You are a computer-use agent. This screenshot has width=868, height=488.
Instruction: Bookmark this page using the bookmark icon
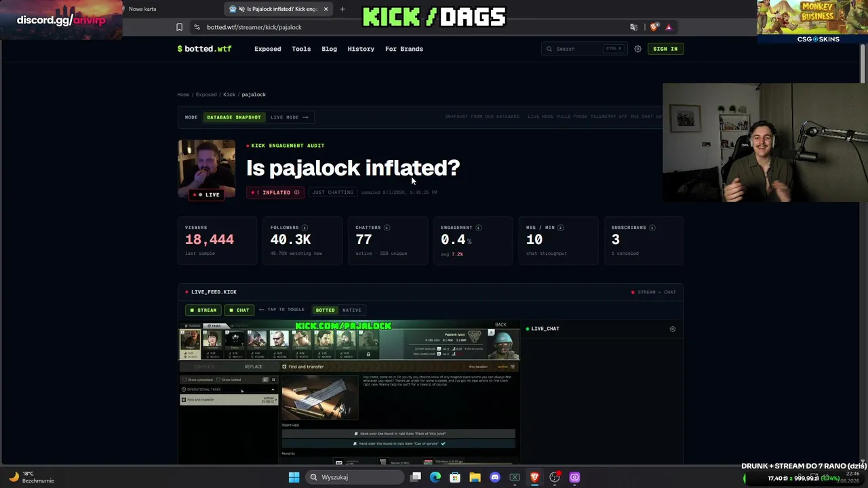(x=179, y=27)
